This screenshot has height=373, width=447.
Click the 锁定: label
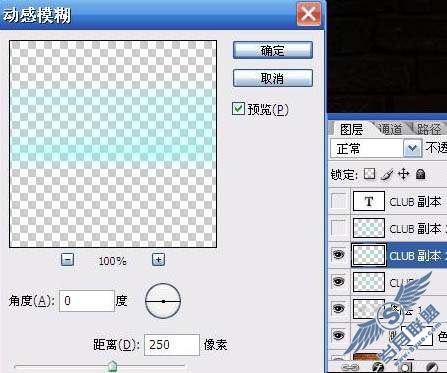click(345, 174)
